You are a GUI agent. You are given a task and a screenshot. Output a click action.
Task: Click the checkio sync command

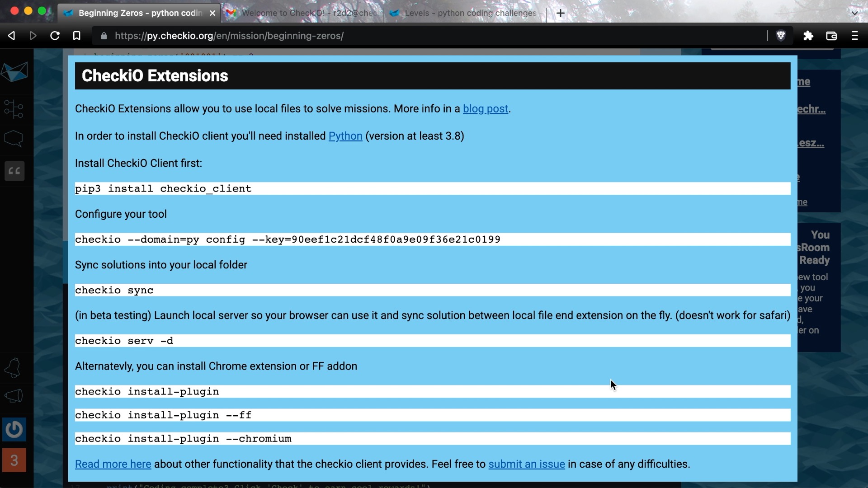pos(433,290)
